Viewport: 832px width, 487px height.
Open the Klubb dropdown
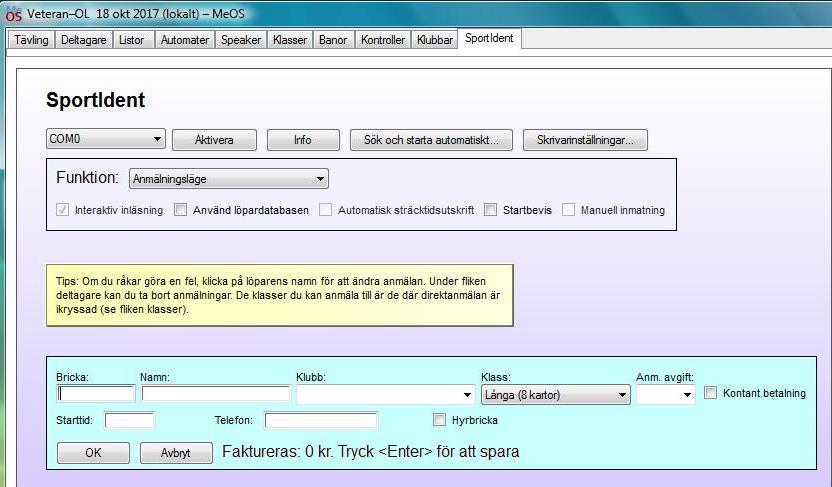(385, 395)
